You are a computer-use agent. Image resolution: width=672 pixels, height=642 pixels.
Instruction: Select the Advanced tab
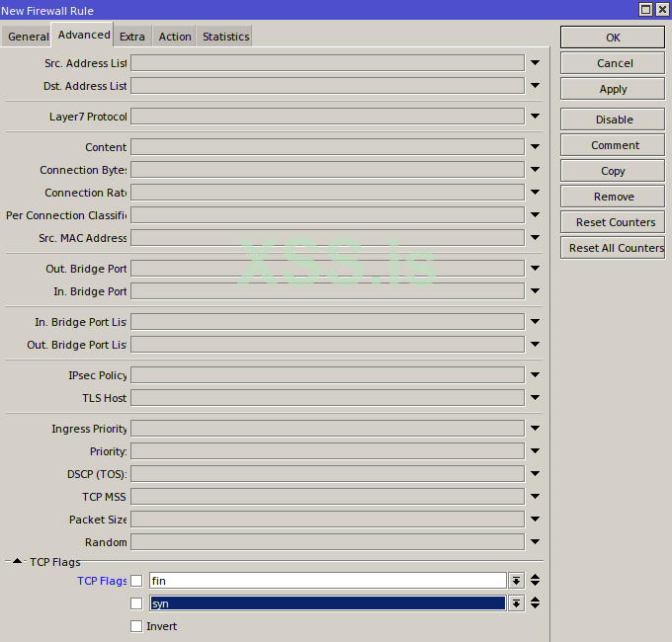(x=83, y=35)
